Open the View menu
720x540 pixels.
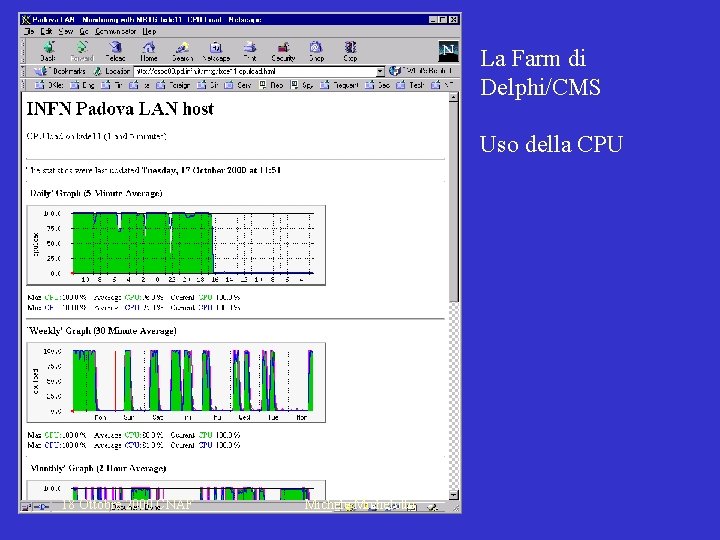pos(66,31)
